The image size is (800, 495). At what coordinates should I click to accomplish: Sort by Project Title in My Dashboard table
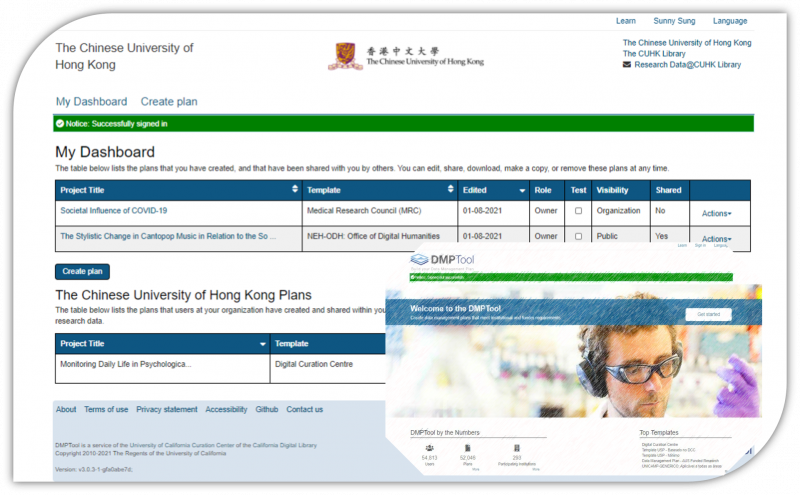294,189
